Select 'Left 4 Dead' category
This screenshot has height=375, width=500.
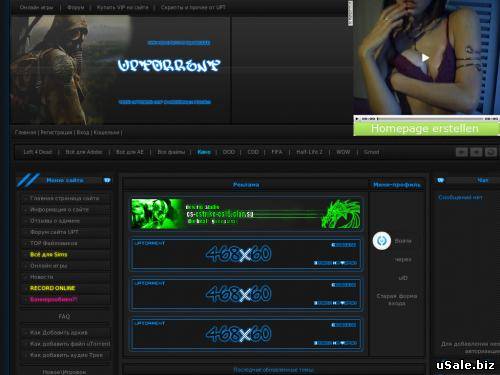click(x=38, y=152)
